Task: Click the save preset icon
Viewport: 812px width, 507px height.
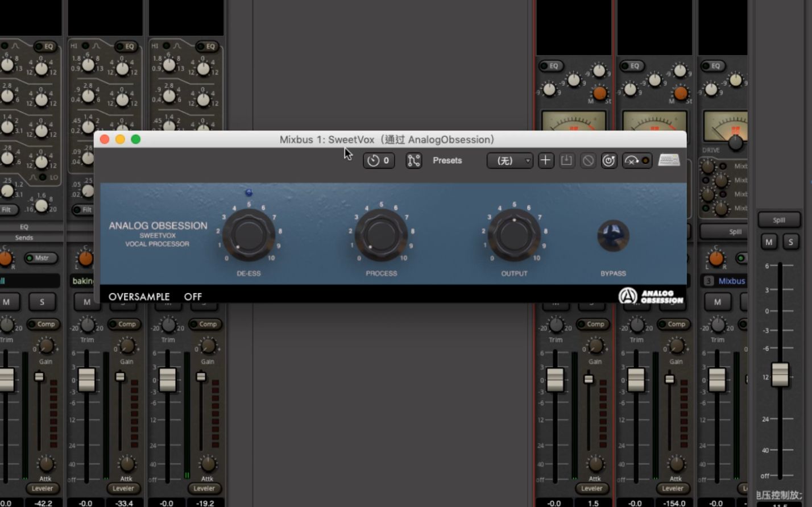Action: pos(566,161)
